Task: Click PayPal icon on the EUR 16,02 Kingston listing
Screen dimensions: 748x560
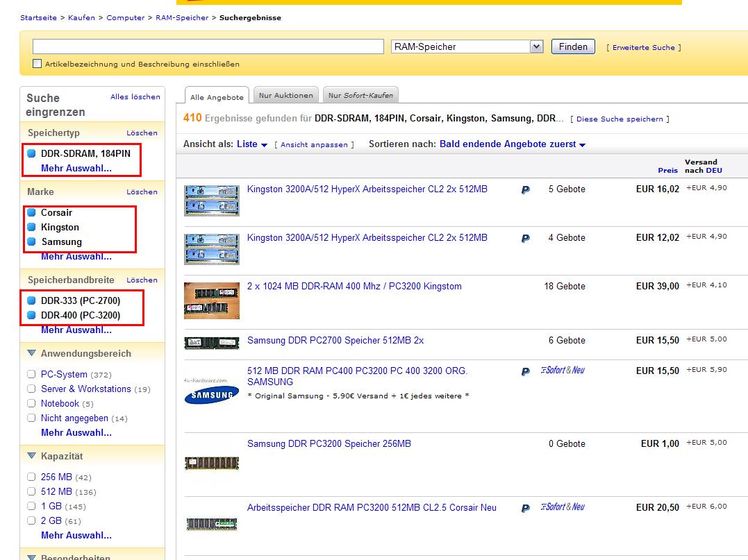Action: [525, 189]
